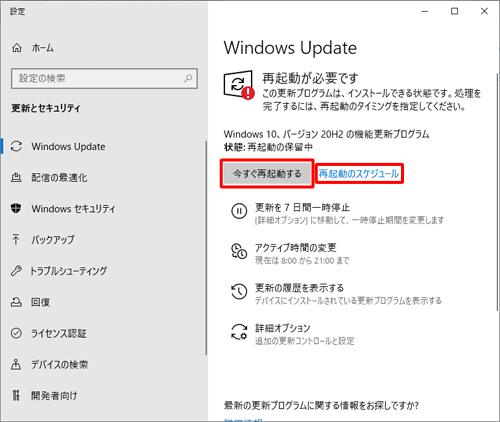500x422 pixels.
Task: Click the Windows 10、バージョン 20H2 update name
Action: click(x=326, y=134)
